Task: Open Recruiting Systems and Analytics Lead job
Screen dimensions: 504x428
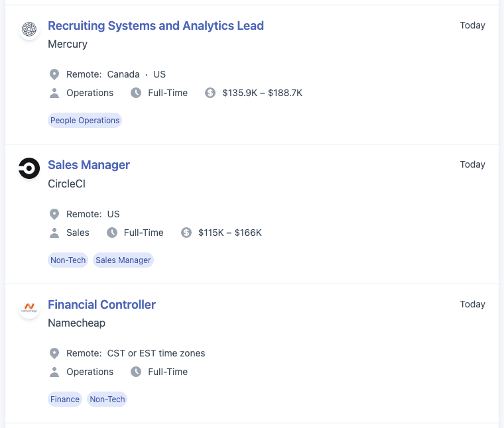Action: click(156, 26)
